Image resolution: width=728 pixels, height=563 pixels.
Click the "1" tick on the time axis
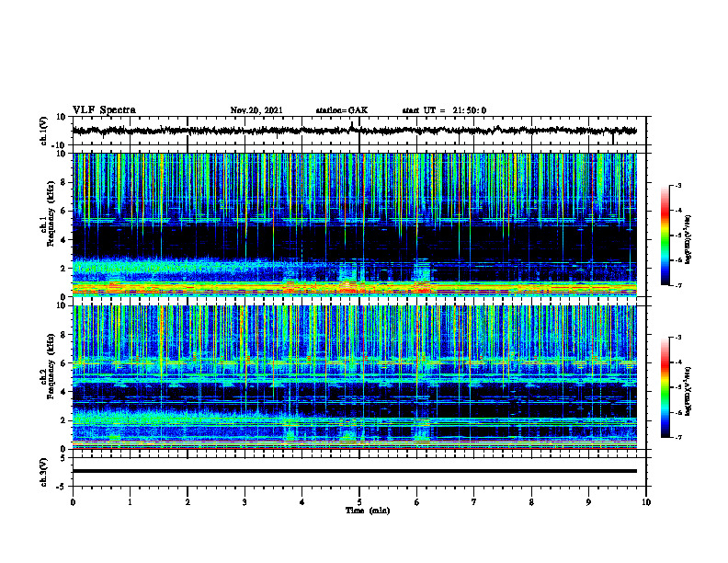(130, 502)
